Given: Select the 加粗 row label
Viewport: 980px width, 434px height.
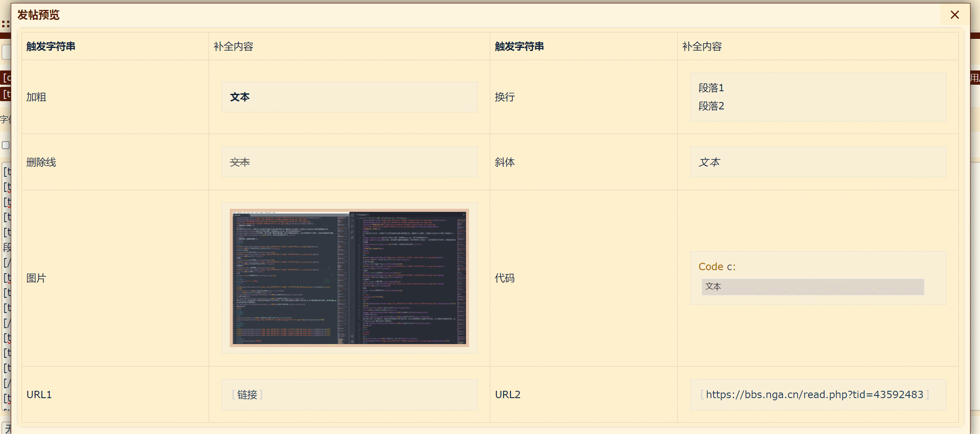Looking at the screenshot, I should pyautogui.click(x=36, y=97).
